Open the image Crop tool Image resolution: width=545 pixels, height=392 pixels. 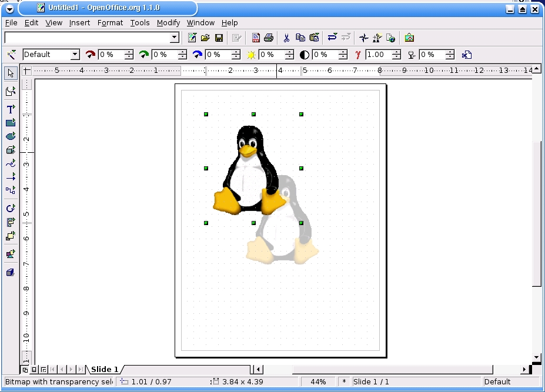coord(467,54)
